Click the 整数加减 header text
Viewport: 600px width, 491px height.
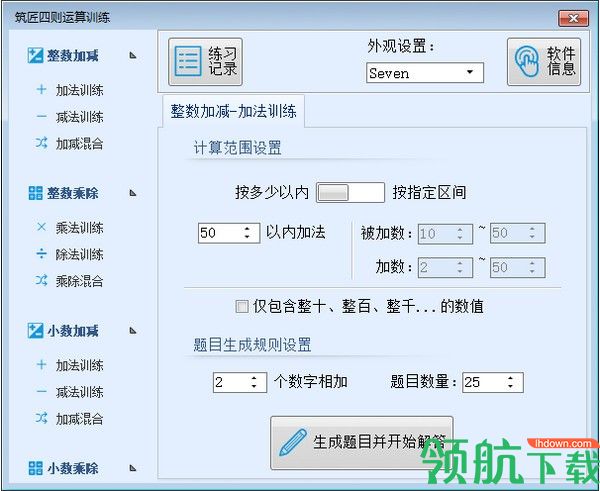coord(73,55)
